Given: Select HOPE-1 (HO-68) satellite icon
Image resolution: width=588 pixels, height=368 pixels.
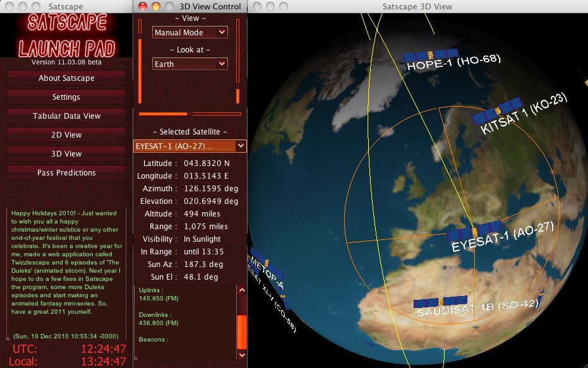Looking at the screenshot, I should point(430,56).
